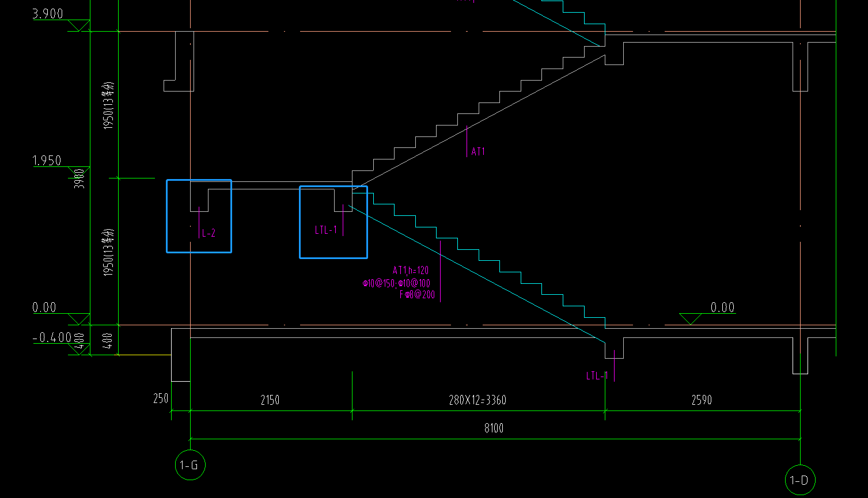Select the 0.00 elevation label beside -0.400
Viewport: 868px width, 498px height.
pos(44,307)
